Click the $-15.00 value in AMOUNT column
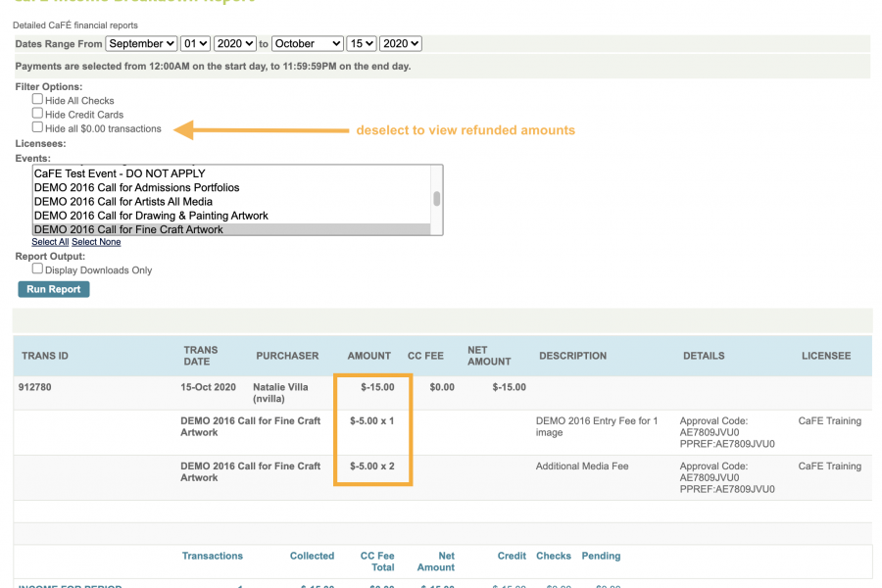Image resolution: width=882 pixels, height=588 pixels. point(377,387)
